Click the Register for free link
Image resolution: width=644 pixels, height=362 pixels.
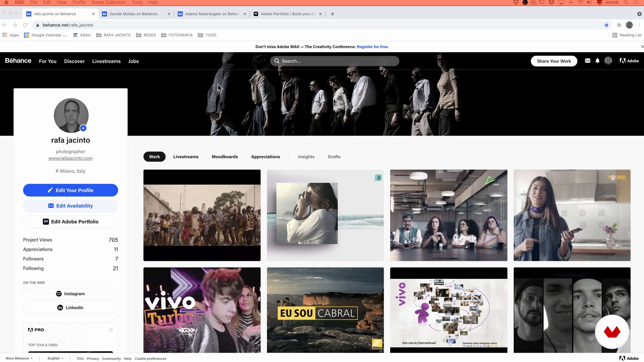[372, 47]
